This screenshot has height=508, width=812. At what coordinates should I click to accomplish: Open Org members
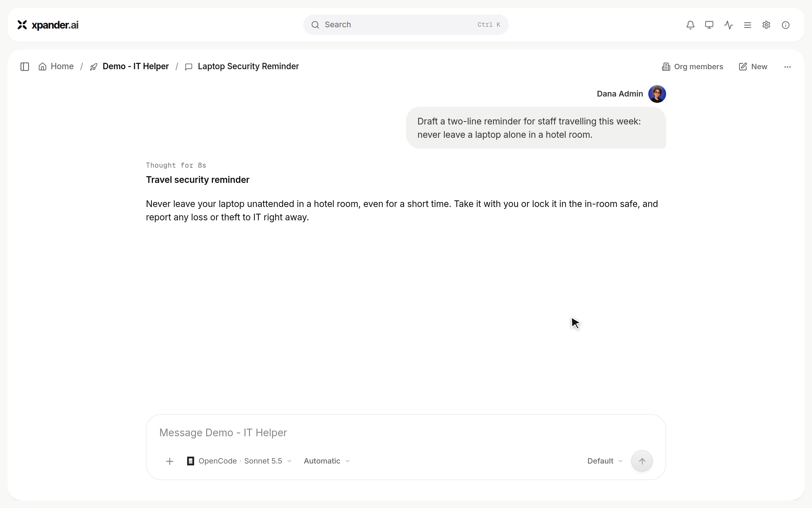coord(692,67)
